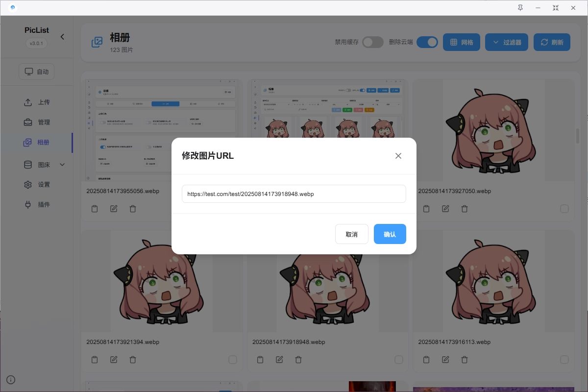Click into the image URL text field
The image size is (588, 392).
(x=294, y=194)
